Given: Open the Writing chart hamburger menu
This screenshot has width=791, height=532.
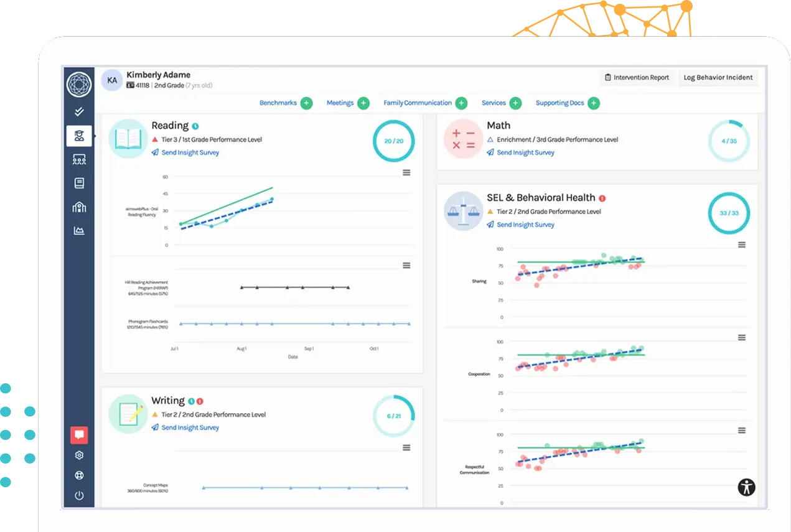Looking at the screenshot, I should (x=406, y=448).
